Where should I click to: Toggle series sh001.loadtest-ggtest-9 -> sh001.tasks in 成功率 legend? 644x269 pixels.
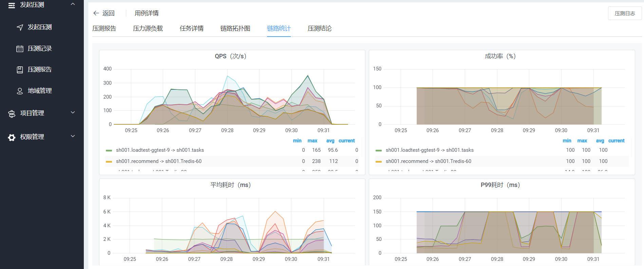pyautogui.click(x=430, y=150)
